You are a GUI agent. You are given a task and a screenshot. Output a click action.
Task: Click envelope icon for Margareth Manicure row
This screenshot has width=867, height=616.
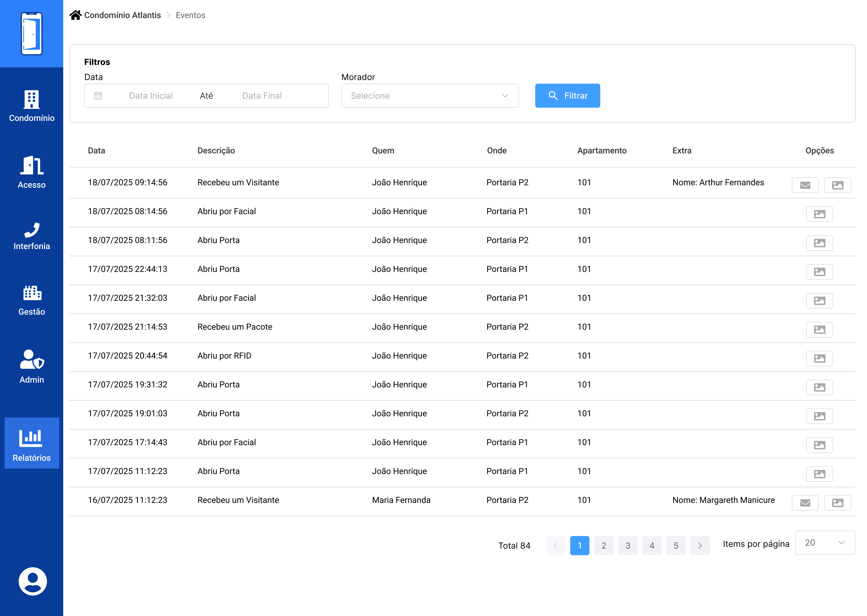805,503
